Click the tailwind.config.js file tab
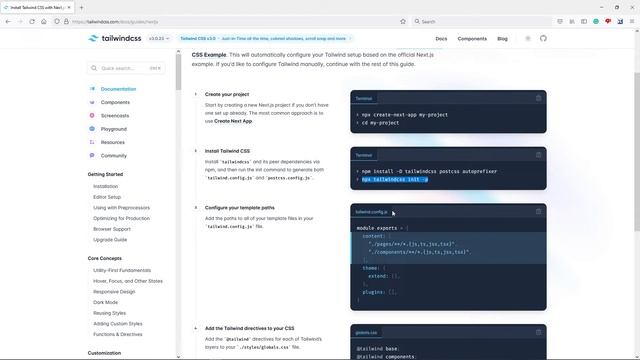The height and width of the screenshot is (360, 640). [371, 212]
